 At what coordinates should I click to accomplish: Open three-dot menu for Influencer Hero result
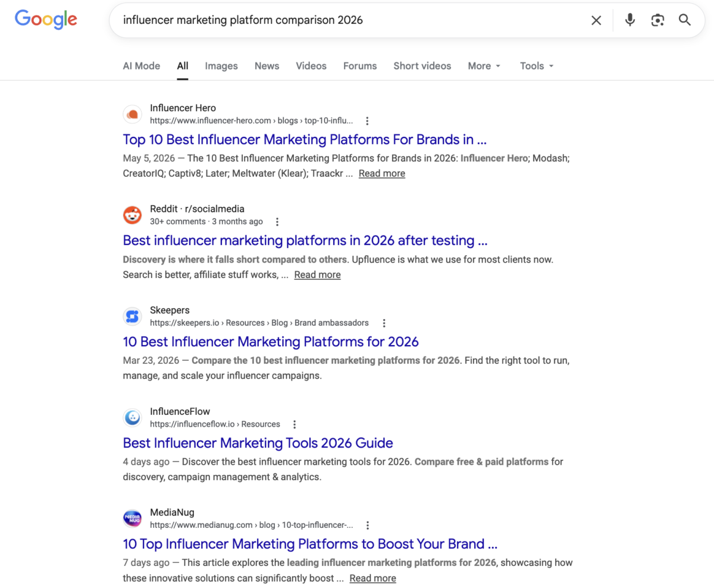(x=367, y=121)
